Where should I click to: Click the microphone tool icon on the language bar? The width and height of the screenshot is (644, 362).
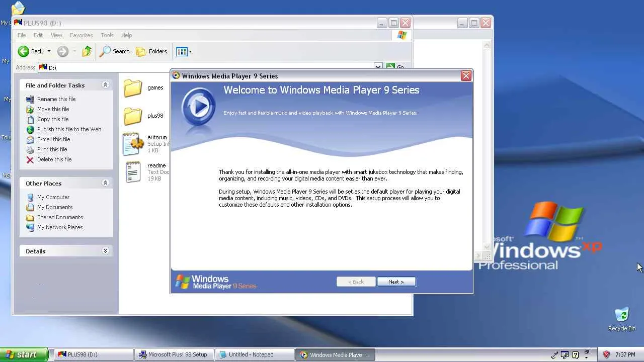click(554, 355)
